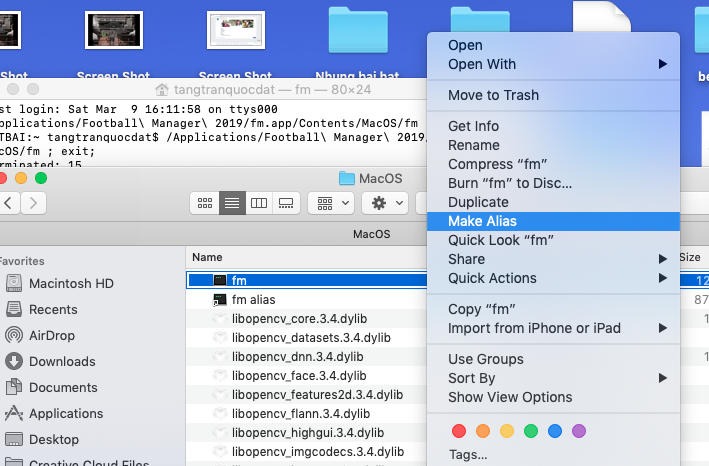Select the fm alias file
The image size is (709, 466).
(253, 300)
